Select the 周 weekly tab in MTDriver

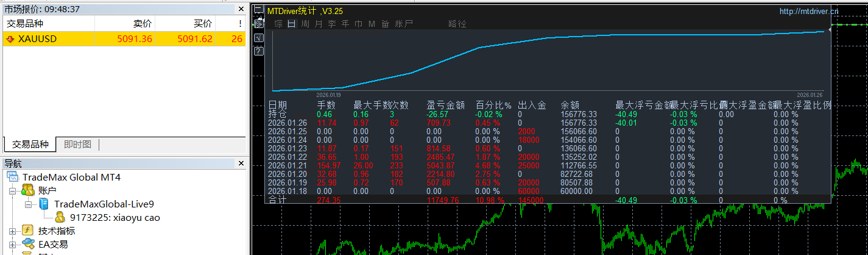(x=305, y=24)
